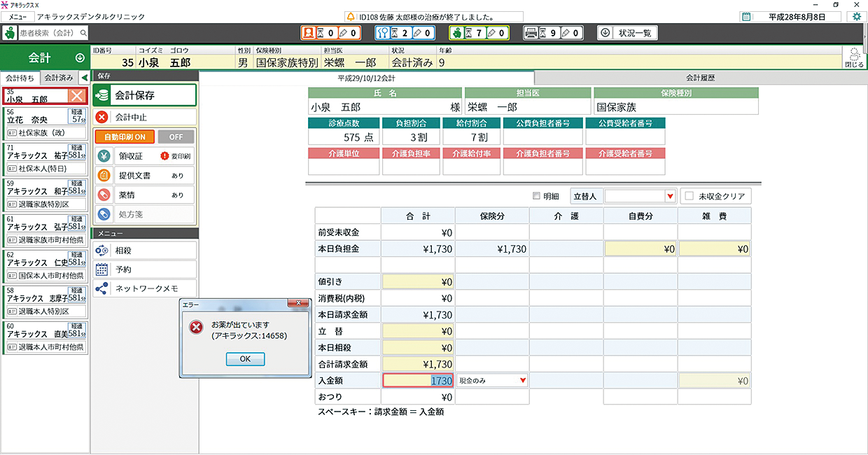Collapse the patient list with arrow

click(85, 78)
